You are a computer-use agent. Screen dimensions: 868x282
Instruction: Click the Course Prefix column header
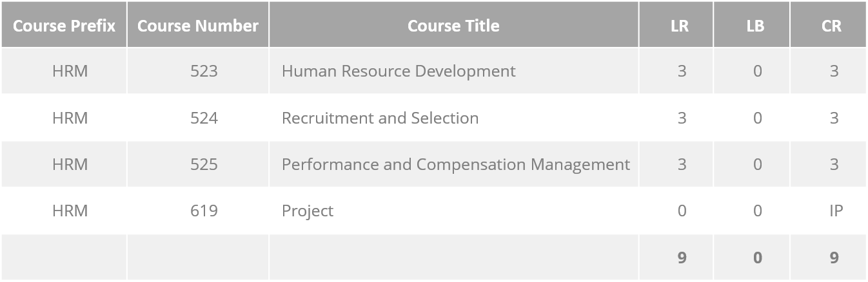64,26
